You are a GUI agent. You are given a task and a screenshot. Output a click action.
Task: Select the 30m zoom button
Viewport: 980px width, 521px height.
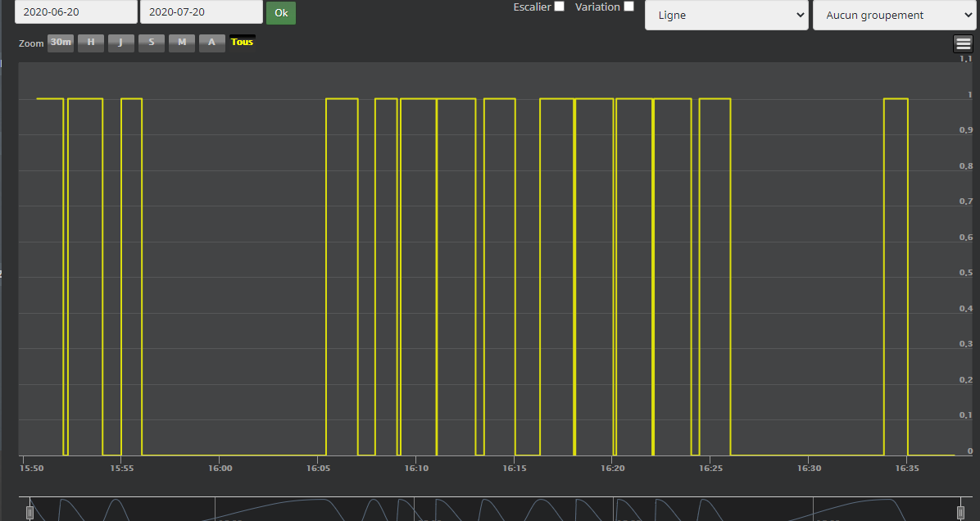60,43
